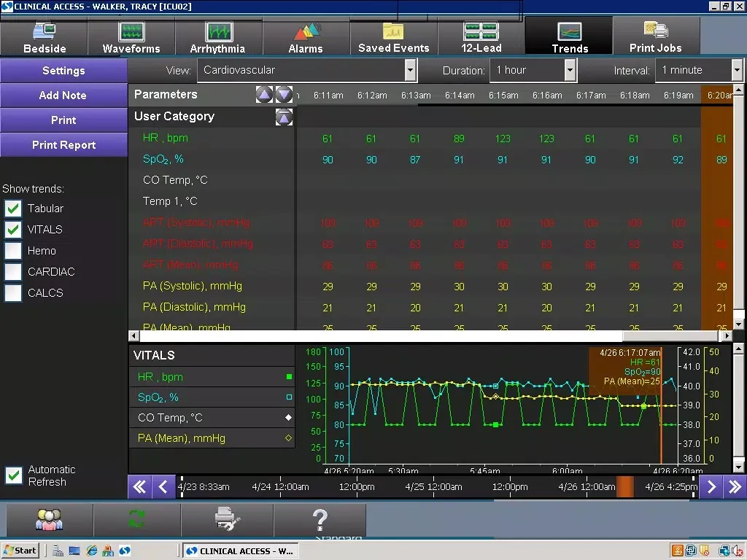Open the Interval 1 minute dropdown
The height and width of the screenshot is (560, 747).
737,71
